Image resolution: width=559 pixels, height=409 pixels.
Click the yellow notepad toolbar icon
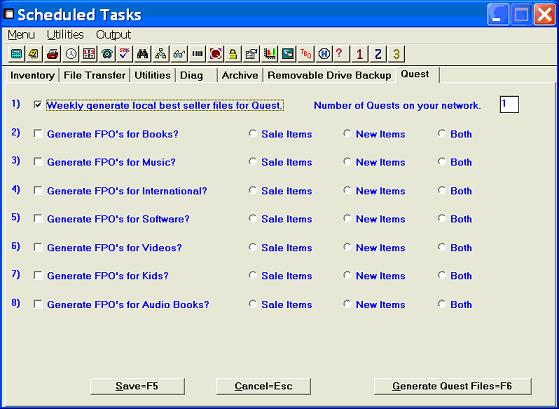[x=34, y=54]
